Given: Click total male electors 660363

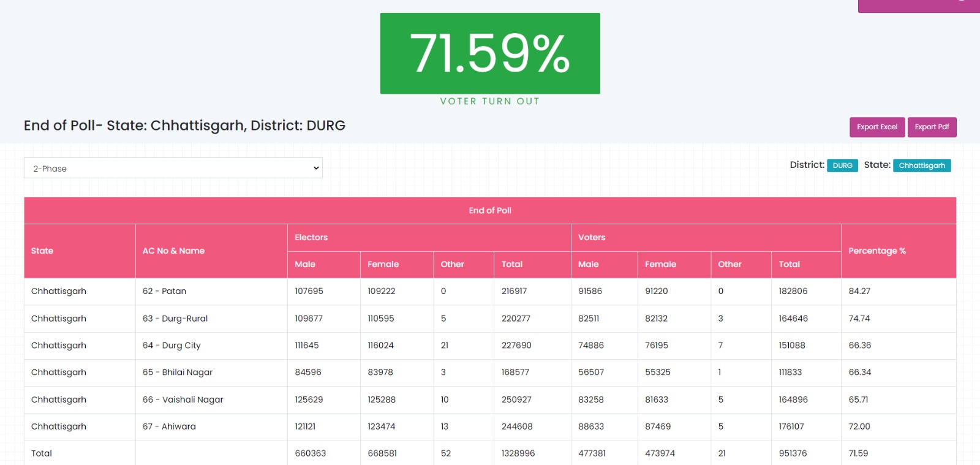Looking at the screenshot, I should coord(311,453).
